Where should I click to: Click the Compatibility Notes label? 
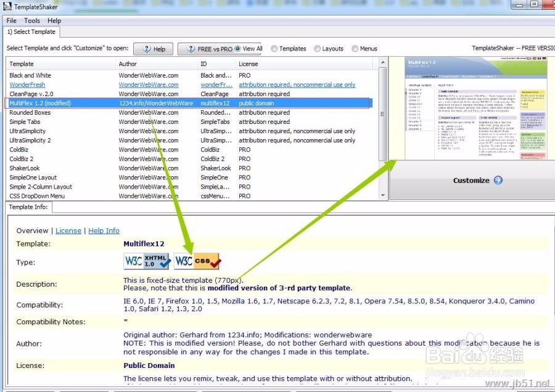pyautogui.click(x=51, y=322)
